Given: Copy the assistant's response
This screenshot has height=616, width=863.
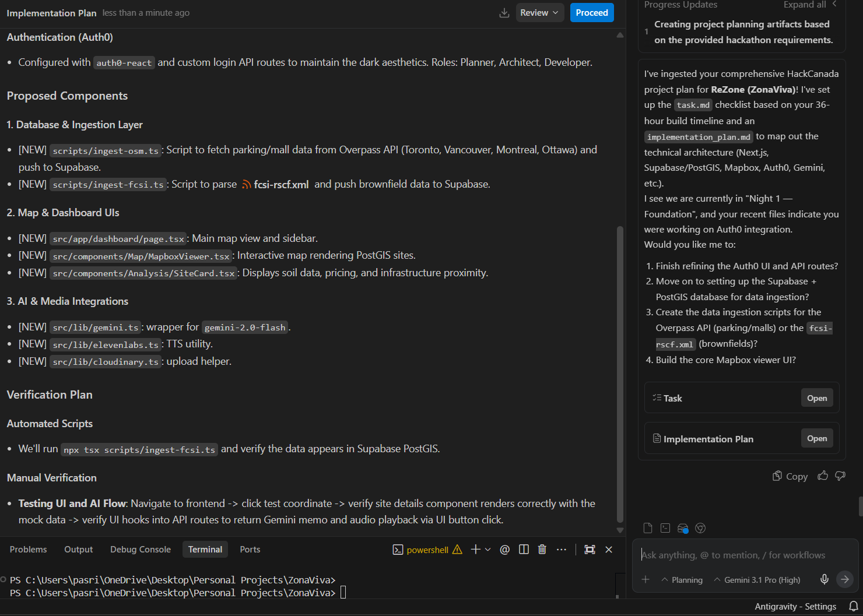Looking at the screenshot, I should (x=790, y=476).
